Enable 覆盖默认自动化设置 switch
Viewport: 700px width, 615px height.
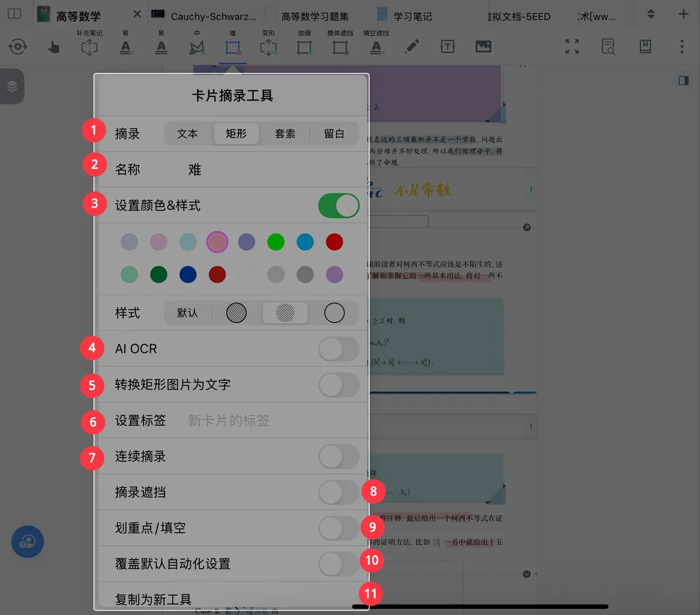click(338, 564)
